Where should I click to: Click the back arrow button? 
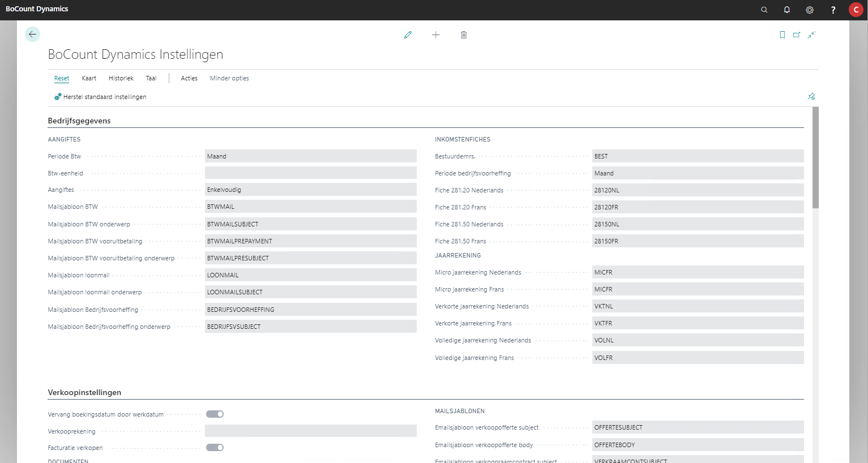32,35
